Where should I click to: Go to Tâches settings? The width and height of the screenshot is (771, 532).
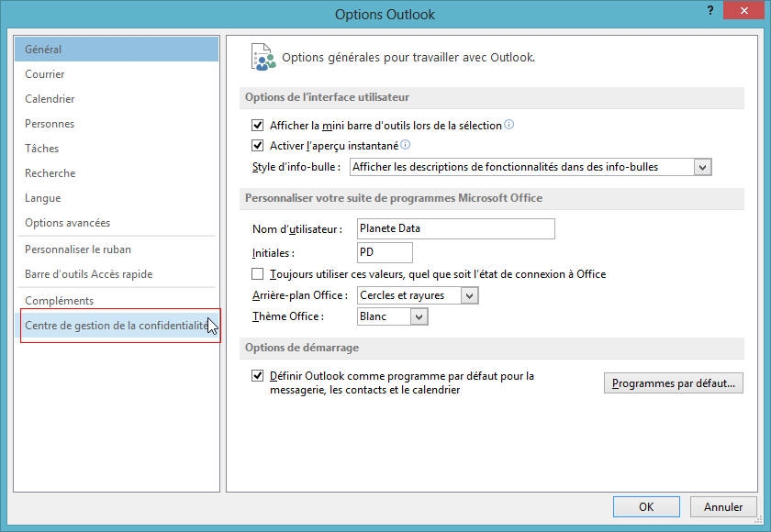(117, 149)
